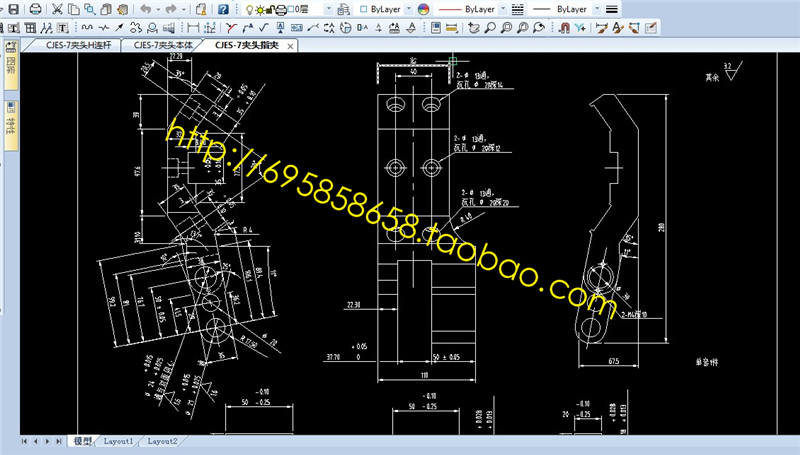Viewport: 800px width, 455px height.
Task: Open the layer manager icon
Action: 344,9
